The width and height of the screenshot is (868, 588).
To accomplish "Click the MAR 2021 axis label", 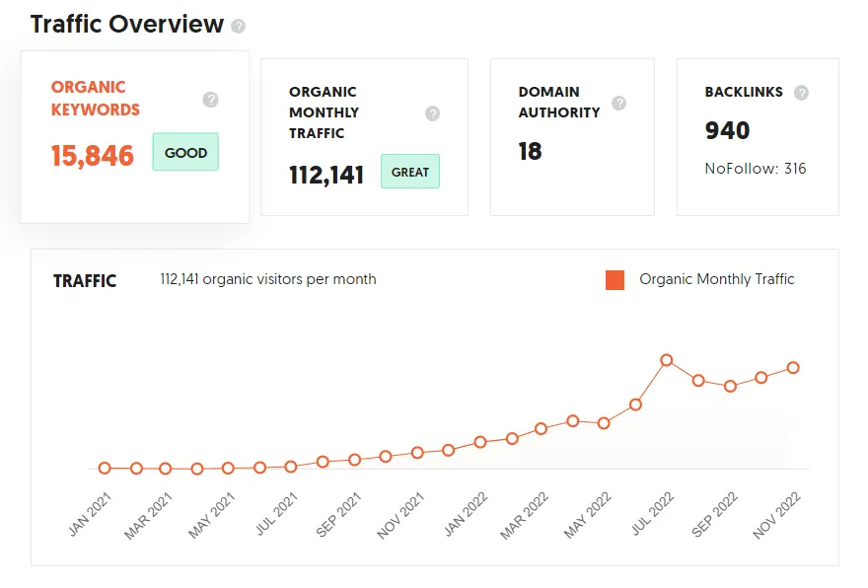I will pos(148,515).
